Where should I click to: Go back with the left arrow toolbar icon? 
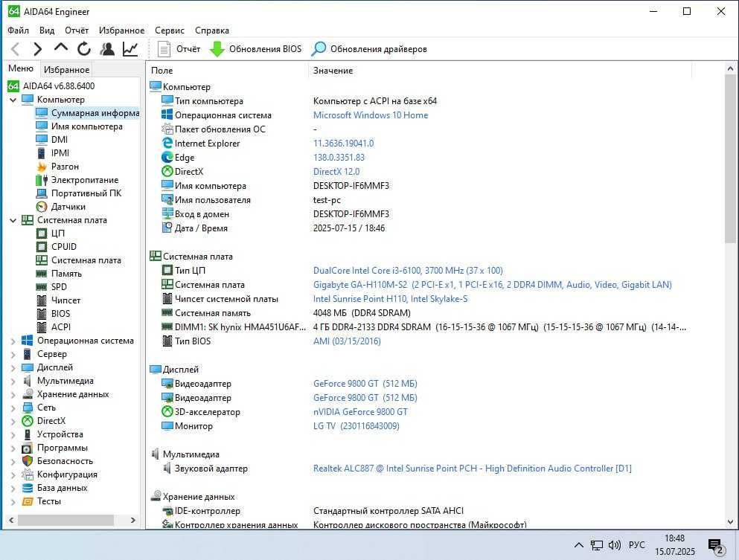click(x=16, y=49)
